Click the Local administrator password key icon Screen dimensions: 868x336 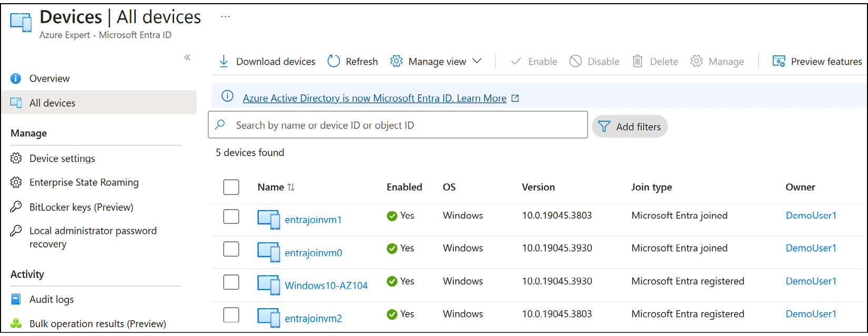[x=16, y=231]
